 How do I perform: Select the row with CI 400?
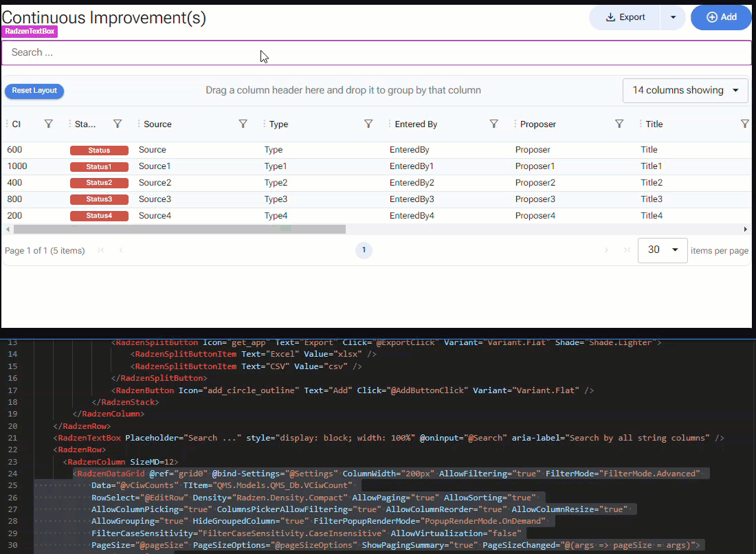point(377,183)
